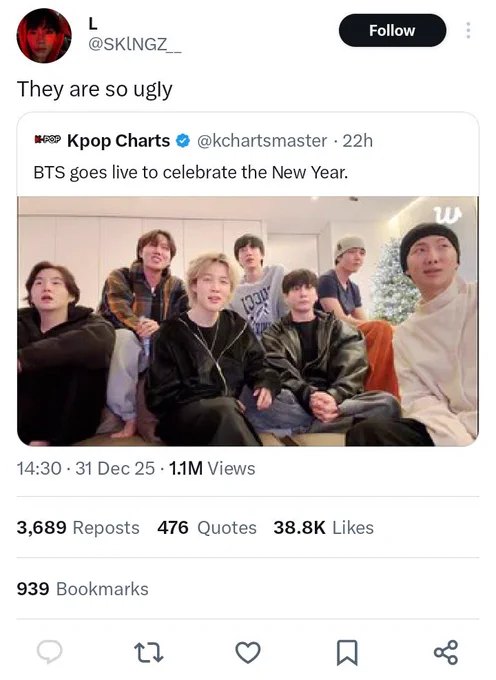Open the 14:30 · 31 Dec 25 timestamp
This screenshot has width=496, height=680.
85,468
